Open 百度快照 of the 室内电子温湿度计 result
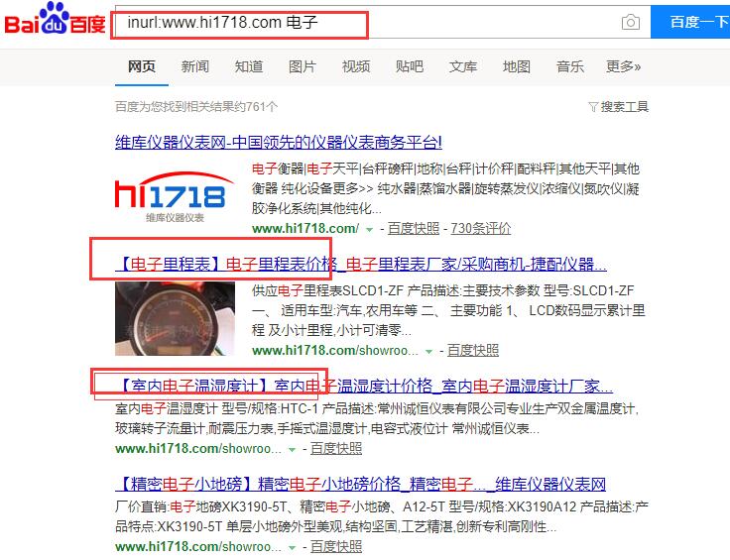 [x=336, y=448]
